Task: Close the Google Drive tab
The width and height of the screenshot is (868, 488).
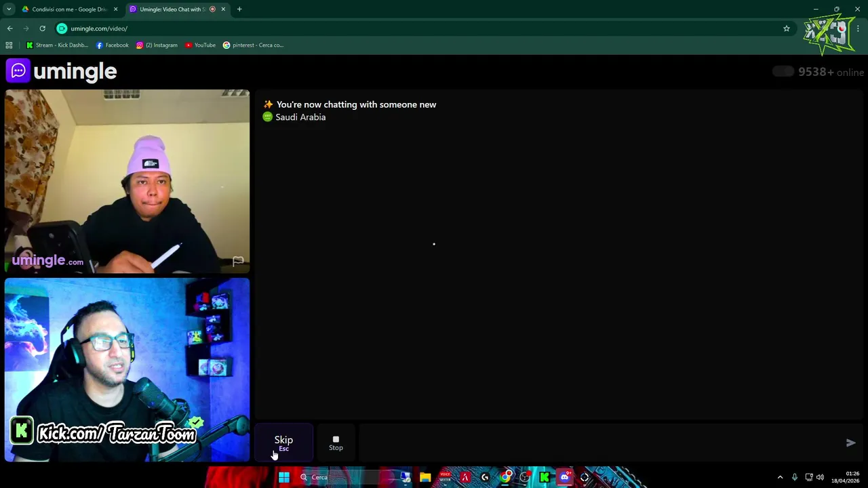Action: pos(115,9)
